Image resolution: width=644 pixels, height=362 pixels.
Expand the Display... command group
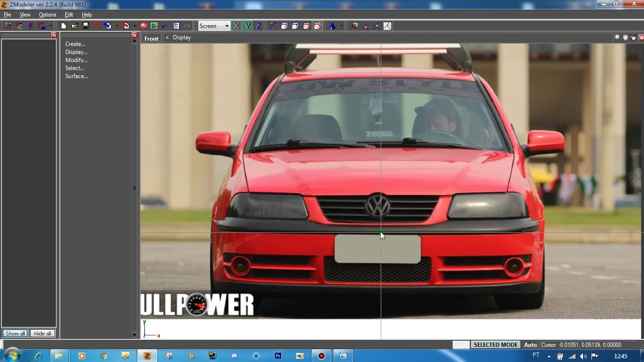pos(76,52)
